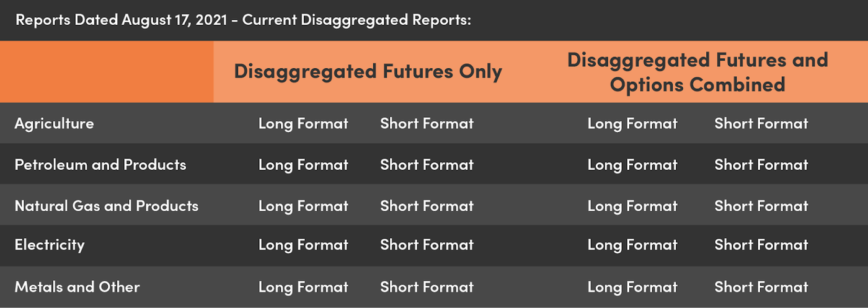The height and width of the screenshot is (308, 868).
Task: Open Petroleum Futures Only Long Format report
Action: [x=303, y=165]
